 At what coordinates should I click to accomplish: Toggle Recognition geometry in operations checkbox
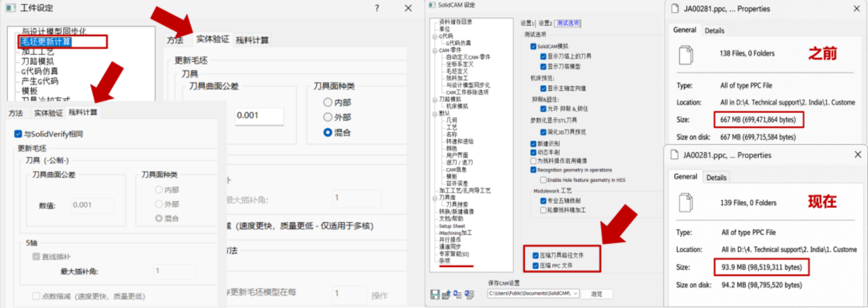click(x=533, y=170)
